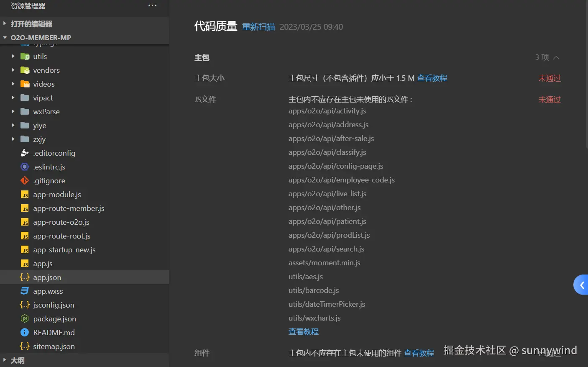Expand the 大纲 section at the bottom

[x=4, y=360]
